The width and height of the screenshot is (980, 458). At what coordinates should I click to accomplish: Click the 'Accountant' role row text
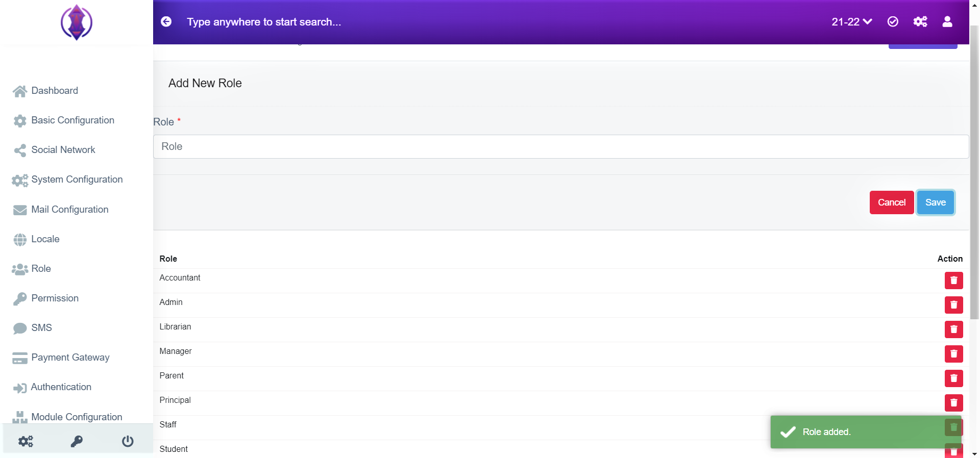[180, 277]
